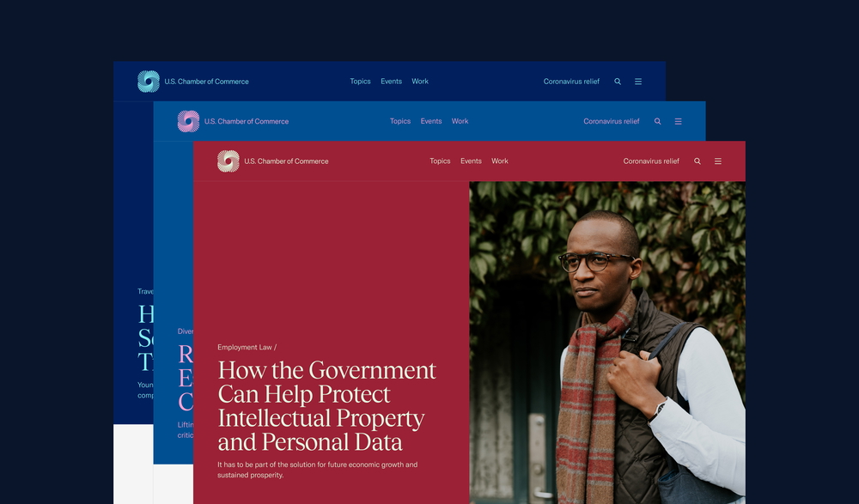Click the teal swirl logo on navy page
Screen dimensions: 859x504
[x=149, y=81]
